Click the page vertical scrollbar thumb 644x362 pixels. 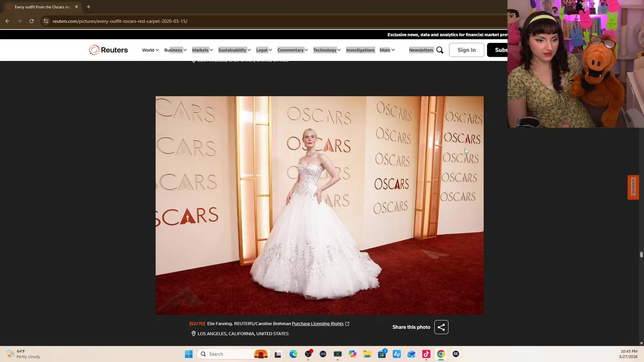click(641, 255)
